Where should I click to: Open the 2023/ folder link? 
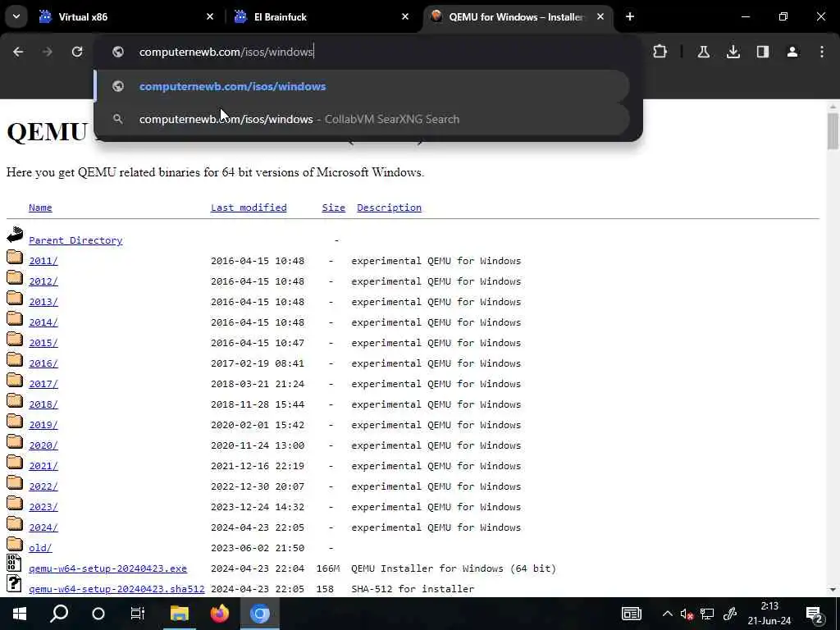coord(43,507)
